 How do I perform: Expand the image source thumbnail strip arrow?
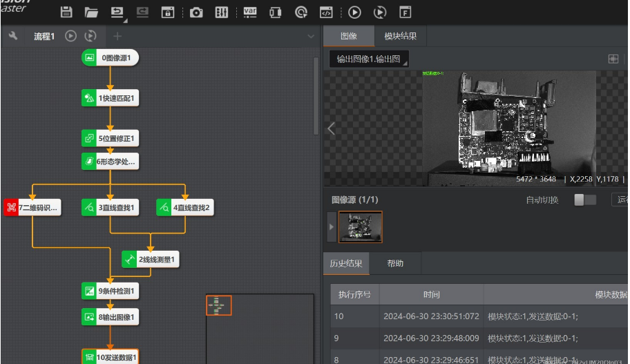[332, 227]
